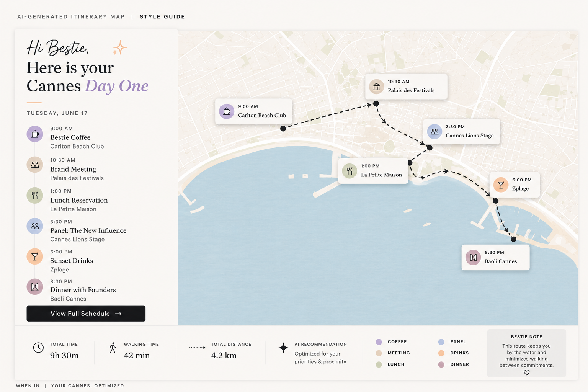The width and height of the screenshot is (588, 392).
Task: Click the dotted arrow icon beside Total Distance
Action: click(x=198, y=348)
